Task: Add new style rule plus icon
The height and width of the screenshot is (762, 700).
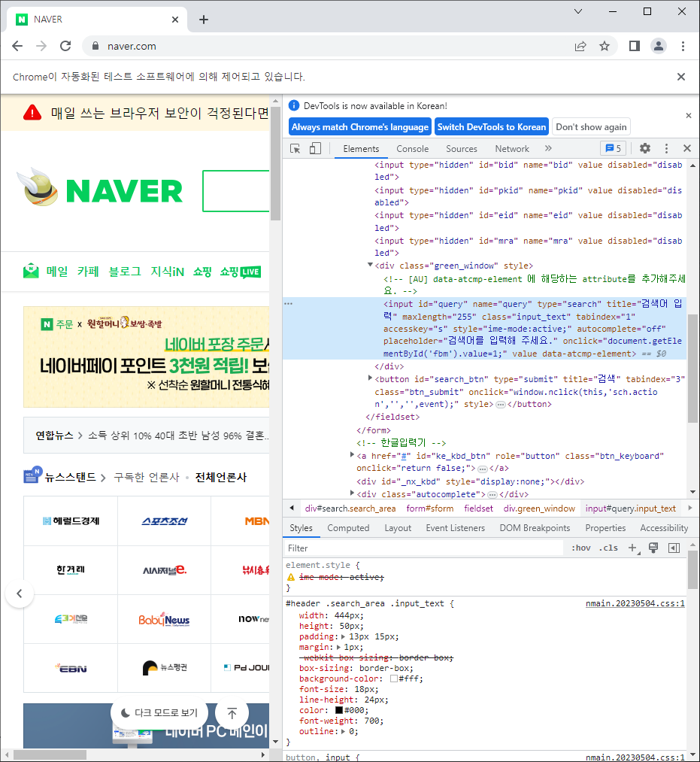Action: tap(632, 548)
